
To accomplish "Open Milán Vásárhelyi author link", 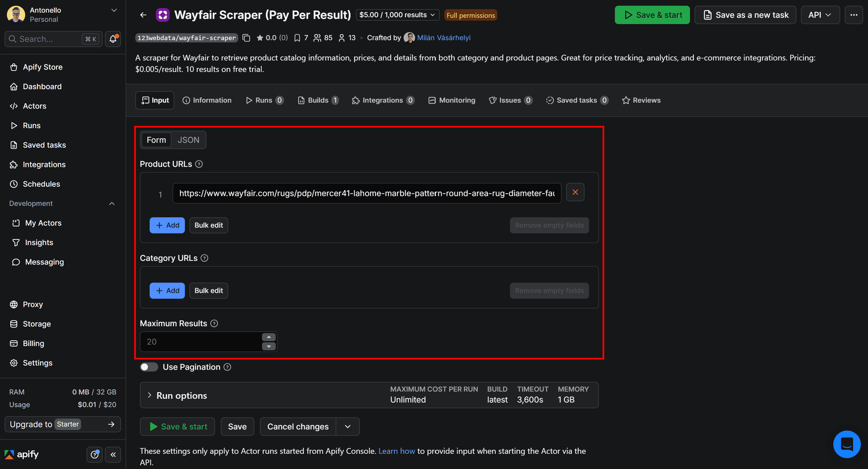I will coord(443,38).
